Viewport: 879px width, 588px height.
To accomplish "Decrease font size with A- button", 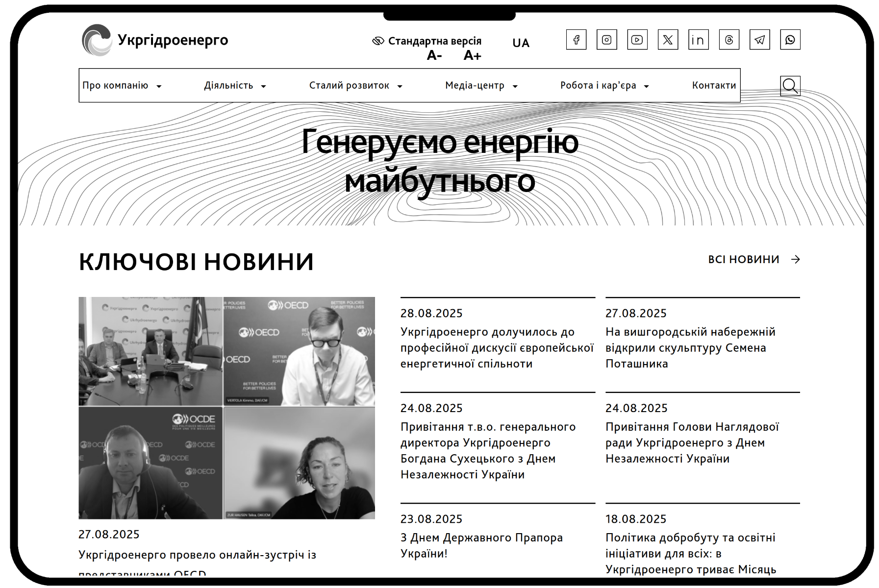I will (x=434, y=55).
